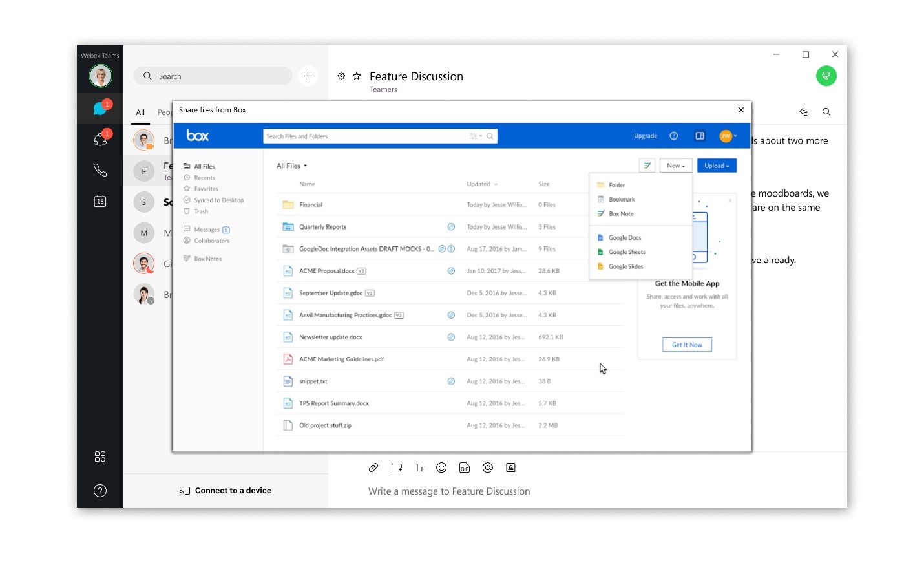
Task: Open the Meetings calendar icon showing 18
Action: pyautogui.click(x=100, y=201)
